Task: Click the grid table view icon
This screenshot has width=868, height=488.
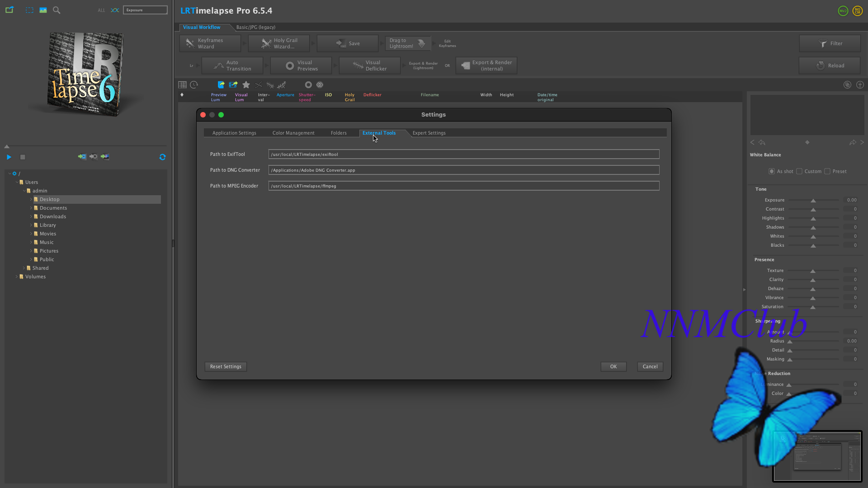Action: (182, 84)
